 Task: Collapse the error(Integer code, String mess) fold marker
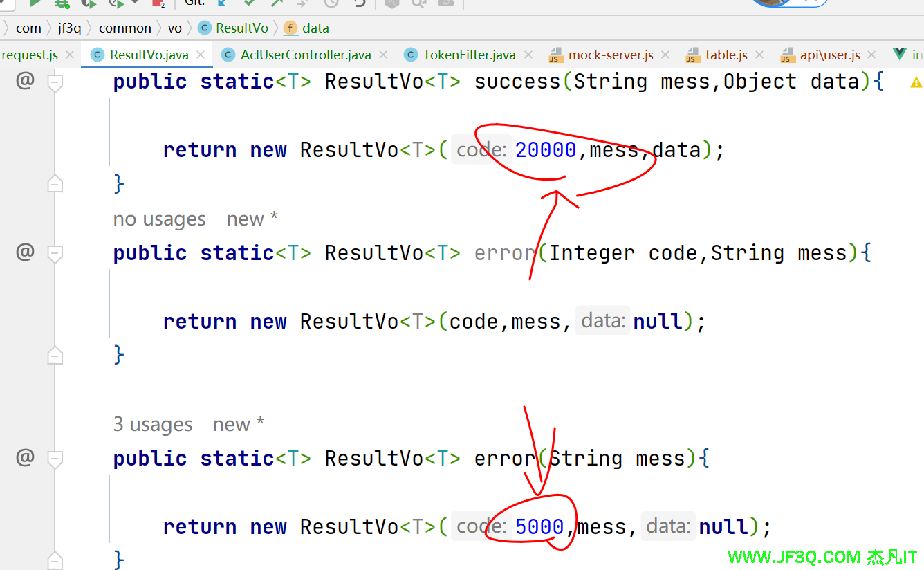pyautogui.click(x=55, y=254)
